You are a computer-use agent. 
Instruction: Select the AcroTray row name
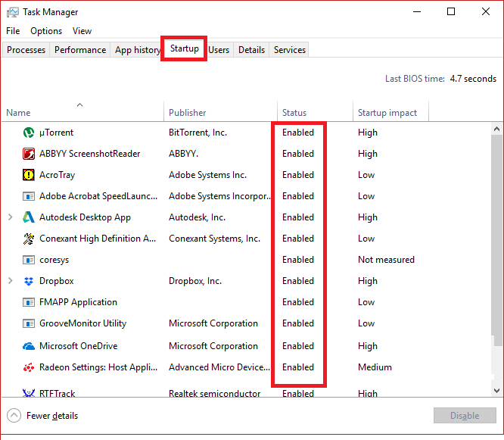click(57, 175)
